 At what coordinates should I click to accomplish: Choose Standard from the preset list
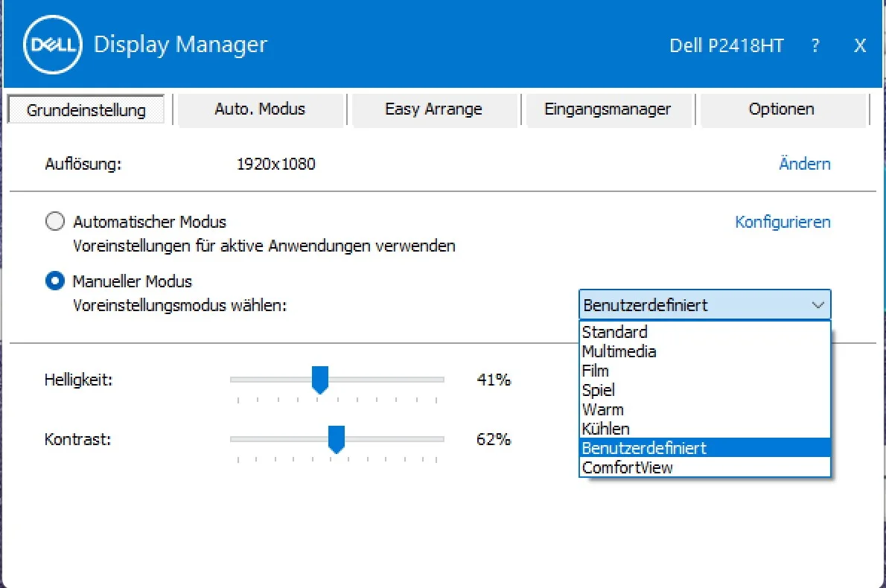704,332
